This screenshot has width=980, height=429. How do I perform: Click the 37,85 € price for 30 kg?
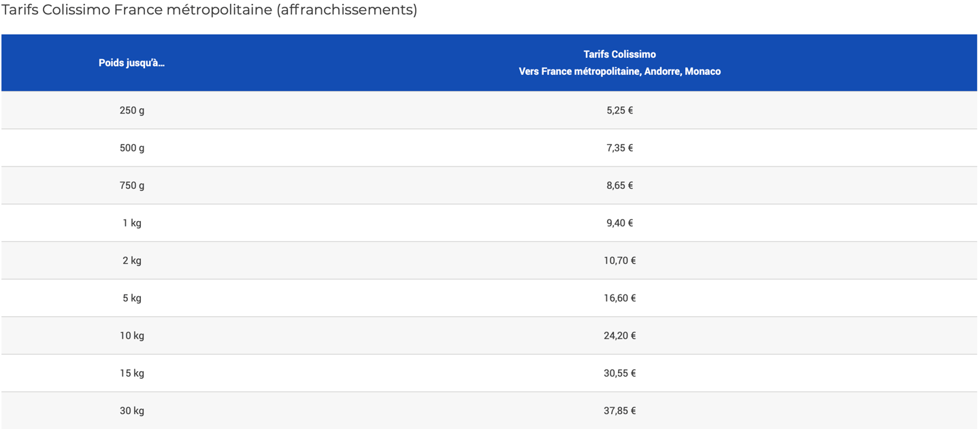(x=619, y=411)
